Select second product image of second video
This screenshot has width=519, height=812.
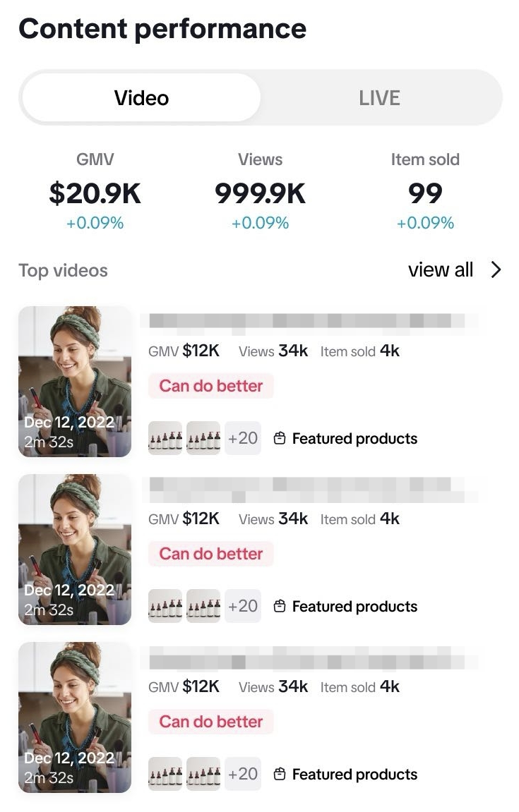click(x=203, y=606)
